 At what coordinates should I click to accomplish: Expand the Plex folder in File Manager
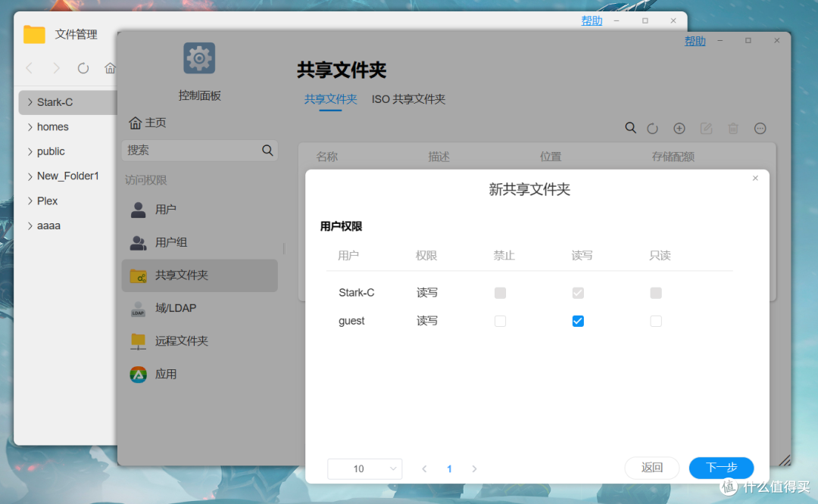pos(30,201)
